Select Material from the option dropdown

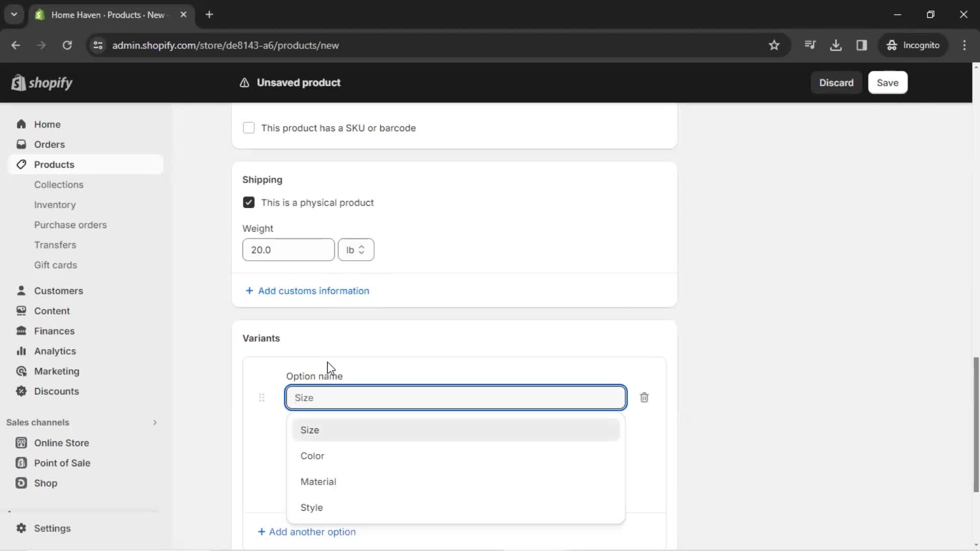click(x=317, y=482)
